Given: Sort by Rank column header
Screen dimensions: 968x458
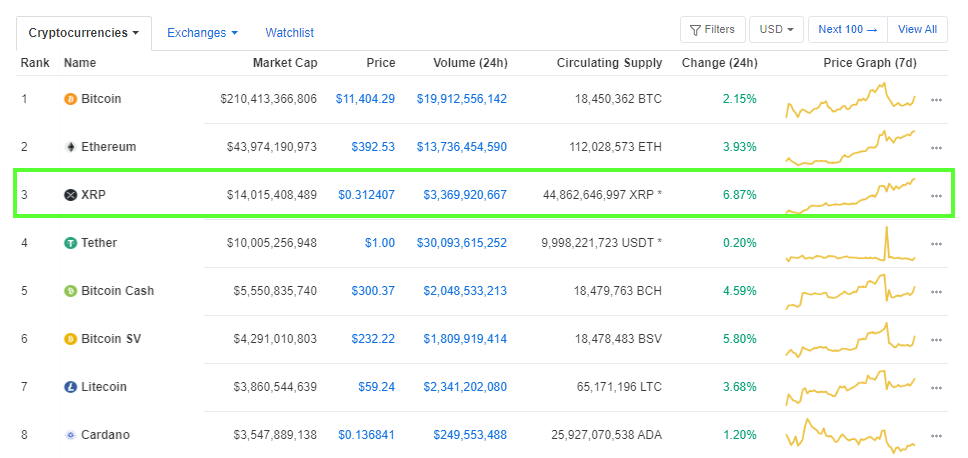Looking at the screenshot, I should click(x=35, y=63).
